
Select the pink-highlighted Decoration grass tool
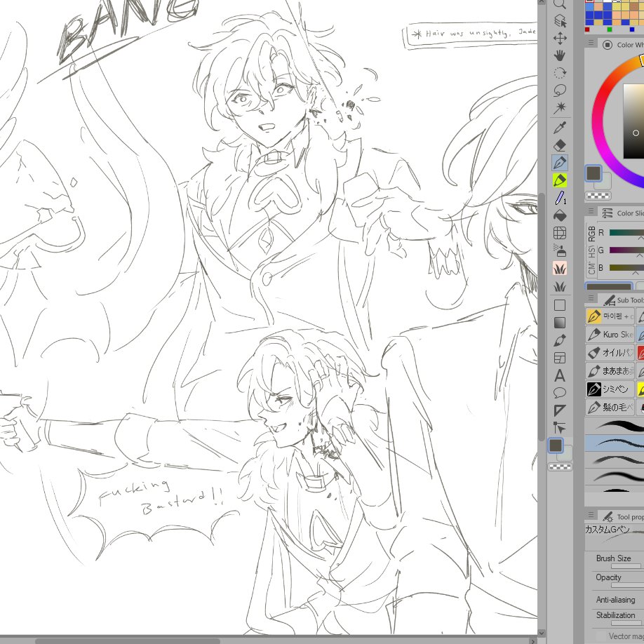560,268
